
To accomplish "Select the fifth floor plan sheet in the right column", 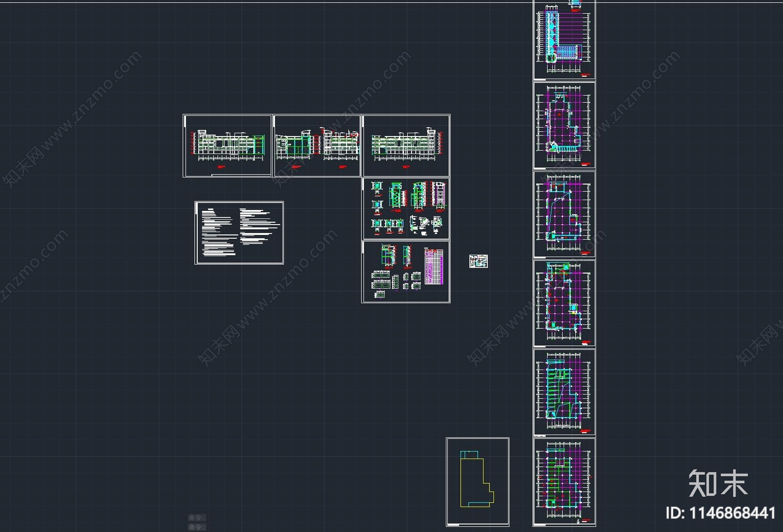I will click(564, 392).
